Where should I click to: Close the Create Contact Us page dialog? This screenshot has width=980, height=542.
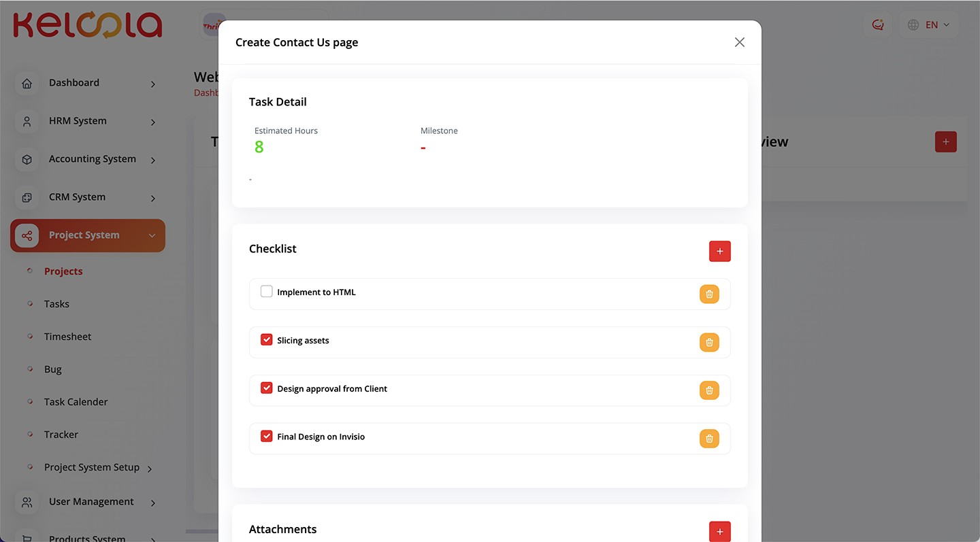point(739,42)
